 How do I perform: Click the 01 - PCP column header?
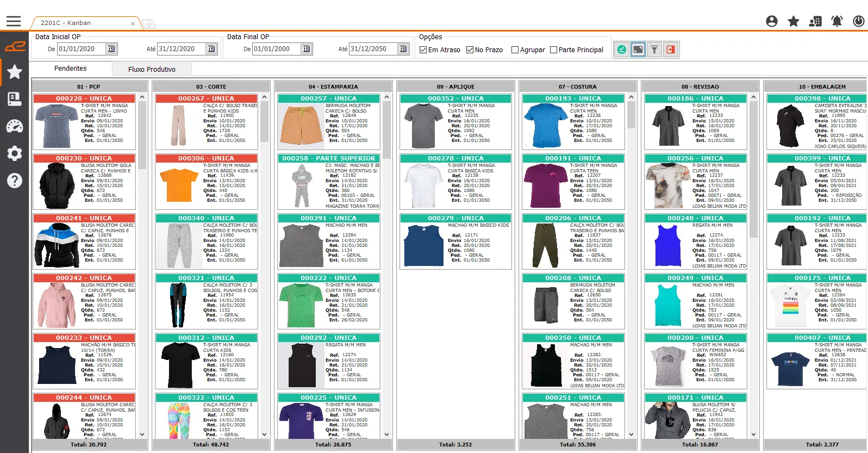coord(89,86)
